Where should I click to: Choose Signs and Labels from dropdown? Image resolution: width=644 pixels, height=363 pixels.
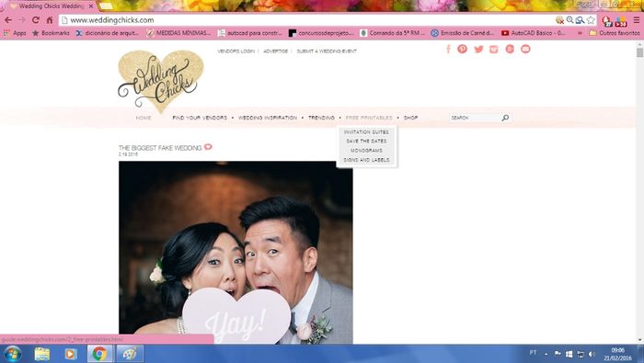pos(366,160)
